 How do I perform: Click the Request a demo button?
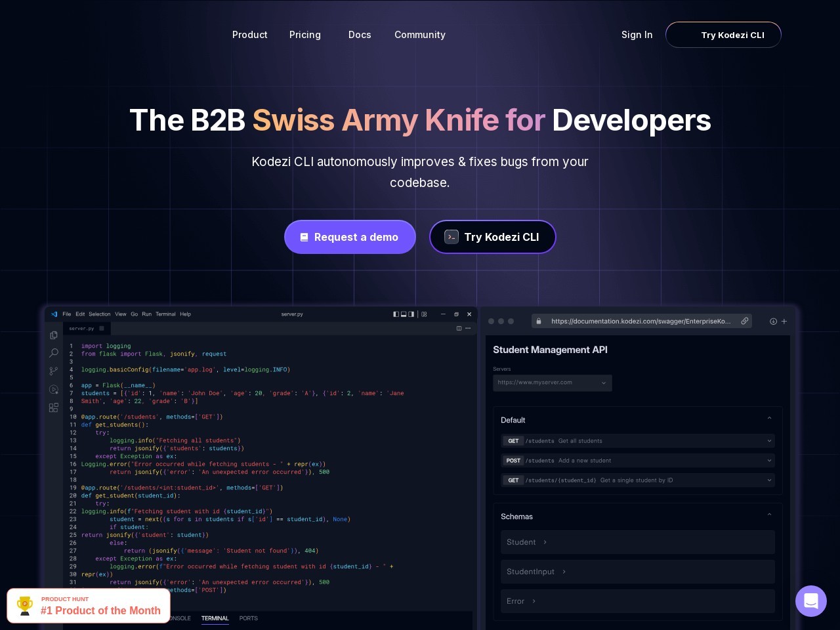350,237
